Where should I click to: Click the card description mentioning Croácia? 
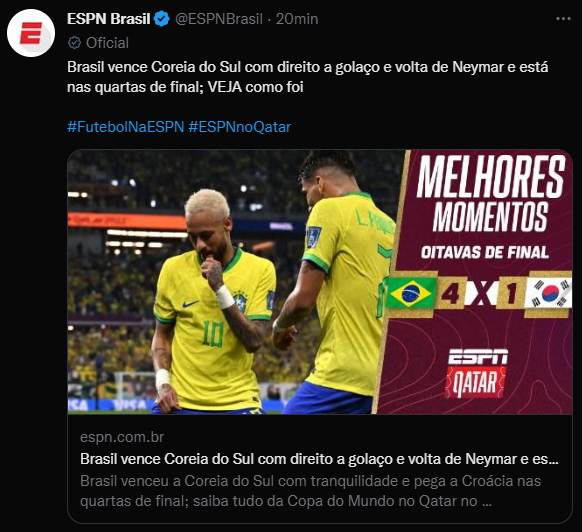pyautogui.click(x=310, y=491)
